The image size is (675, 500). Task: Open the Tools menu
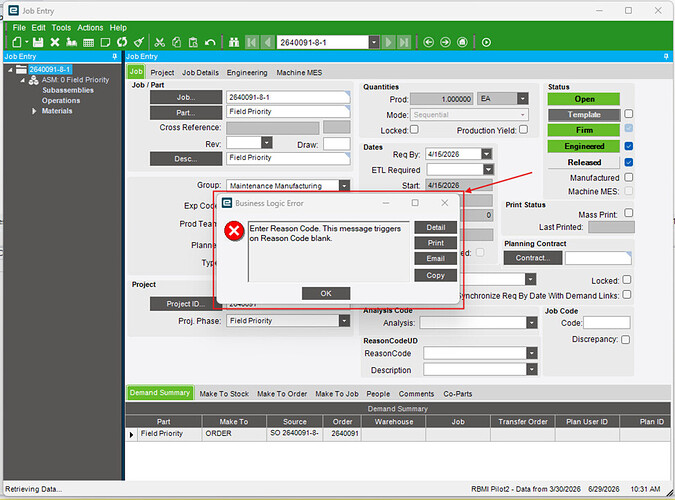coord(61,28)
